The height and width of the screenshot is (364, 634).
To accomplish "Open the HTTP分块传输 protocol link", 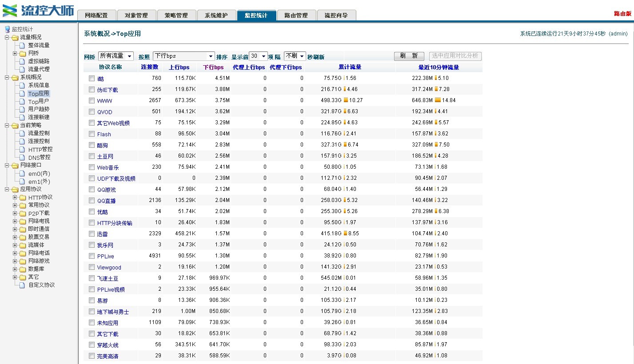I will [x=115, y=223].
